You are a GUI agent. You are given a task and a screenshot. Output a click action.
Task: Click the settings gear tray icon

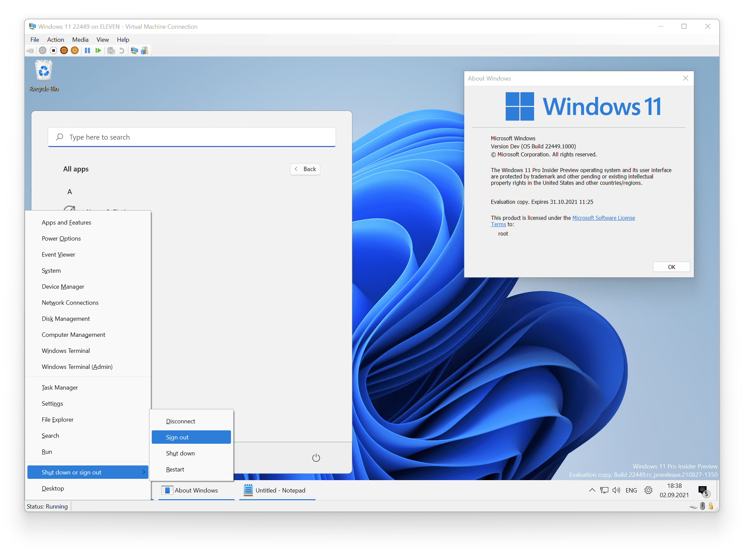tap(648, 491)
